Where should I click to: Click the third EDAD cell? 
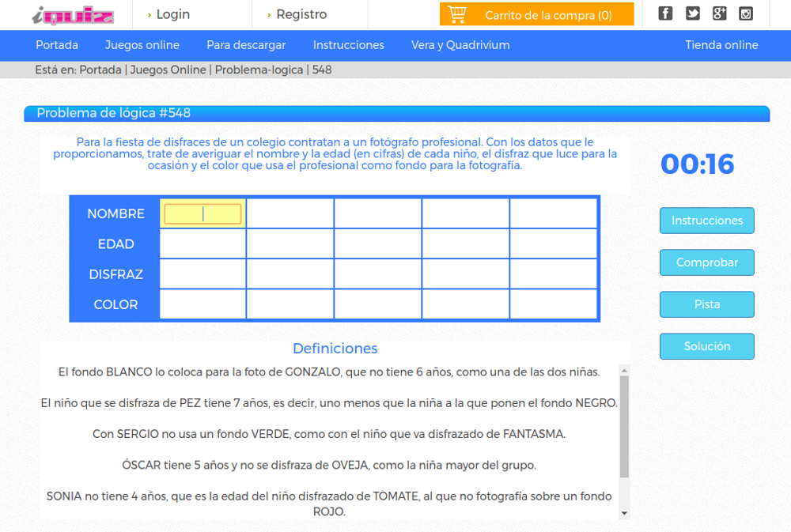(x=378, y=243)
